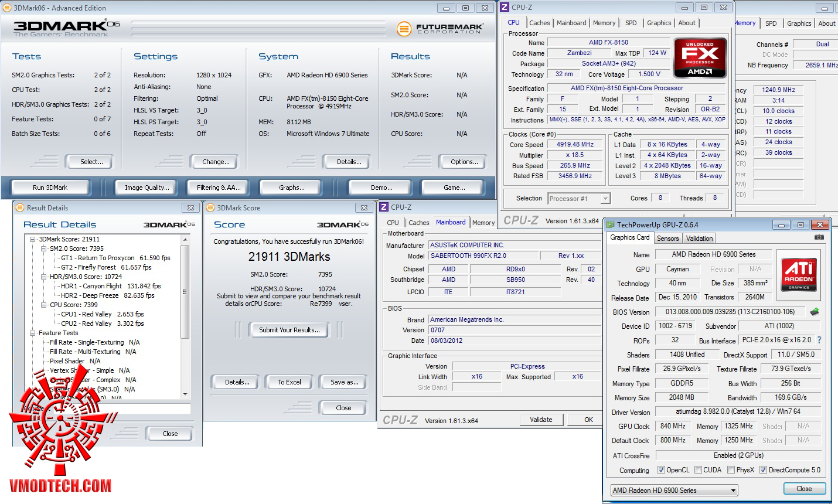The image size is (838, 504).
Task: Enable the CUDA checkbox
Action: click(698, 470)
